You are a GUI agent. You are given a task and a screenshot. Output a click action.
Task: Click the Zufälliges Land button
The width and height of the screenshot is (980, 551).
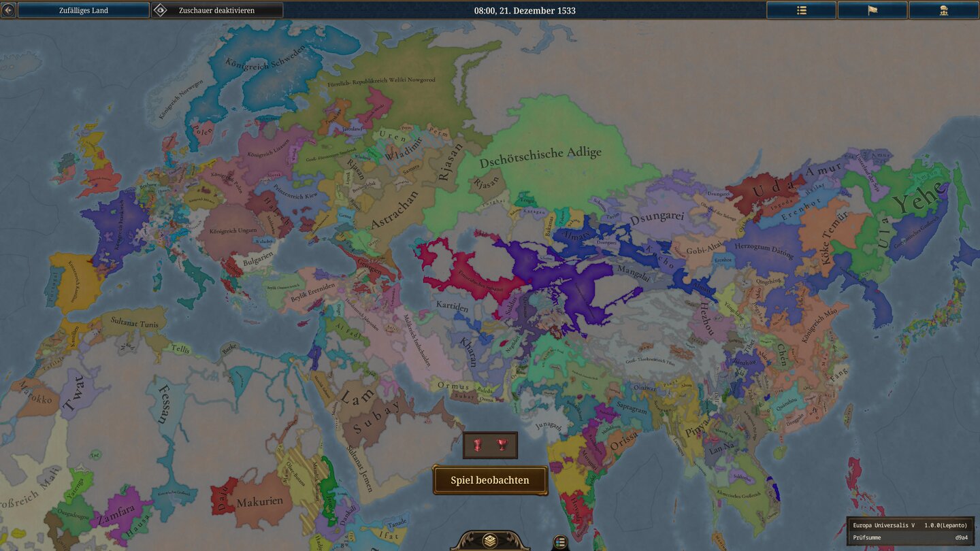(83, 10)
